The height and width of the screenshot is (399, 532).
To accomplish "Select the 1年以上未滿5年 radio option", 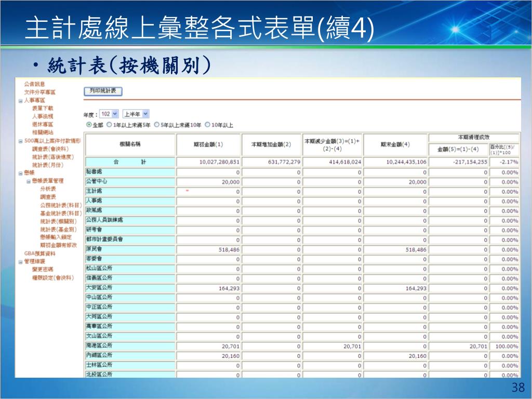I will click(x=109, y=125).
